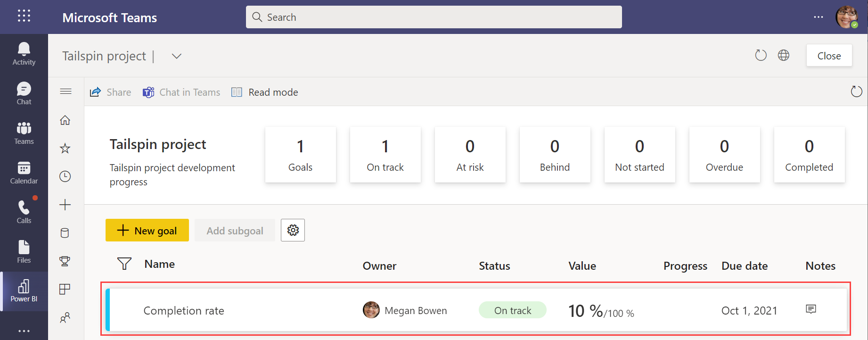Open the globe website icon
This screenshot has height=340, width=868.
pyautogui.click(x=784, y=55)
